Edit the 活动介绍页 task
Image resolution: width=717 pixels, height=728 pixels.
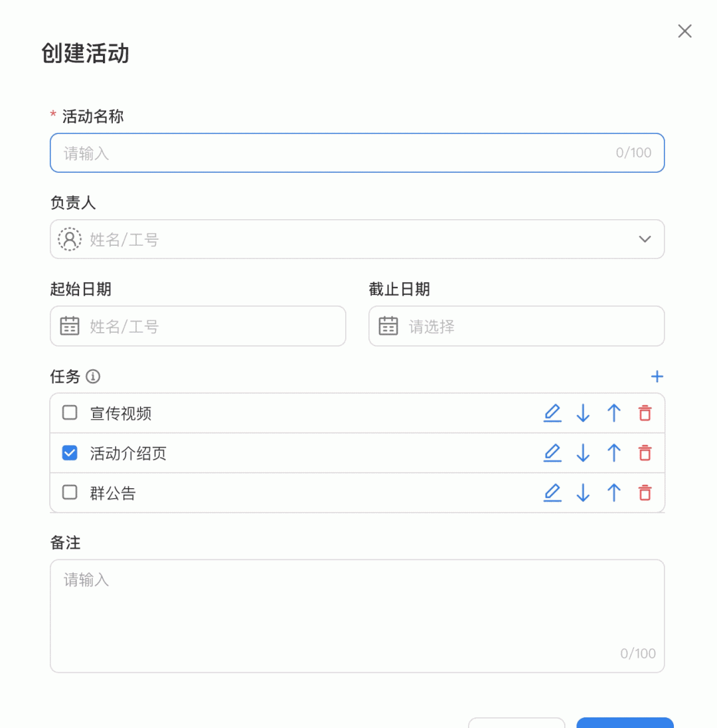[x=552, y=453]
